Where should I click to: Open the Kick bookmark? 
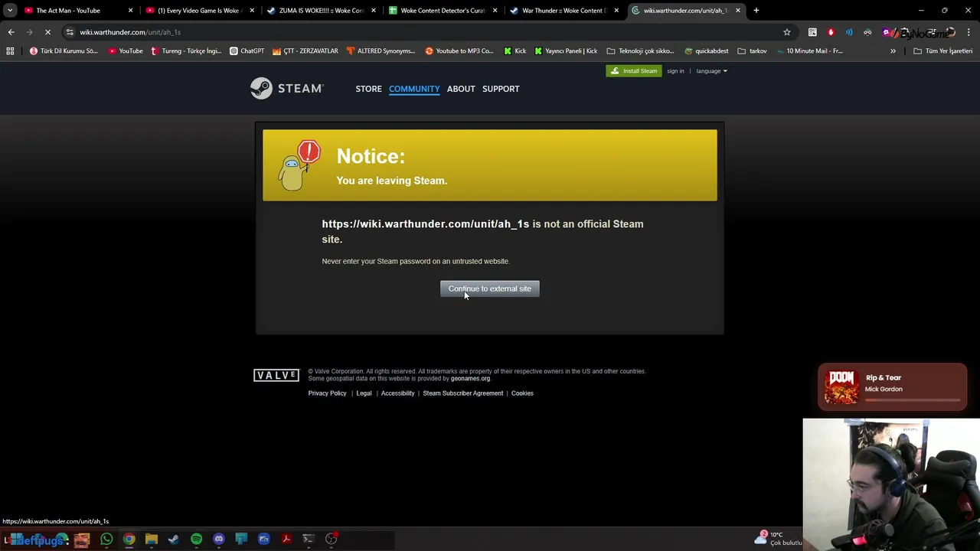tap(514, 51)
